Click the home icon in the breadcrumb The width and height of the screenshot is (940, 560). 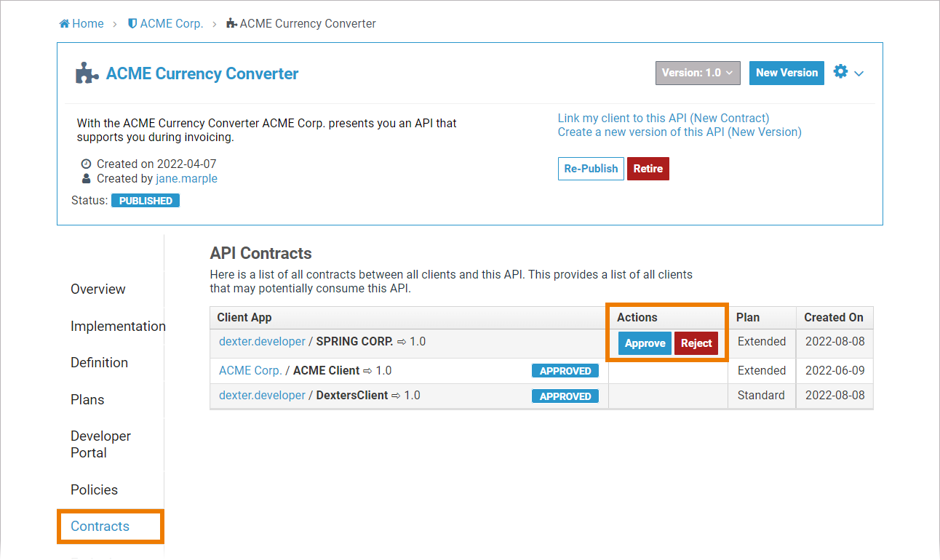(x=64, y=23)
